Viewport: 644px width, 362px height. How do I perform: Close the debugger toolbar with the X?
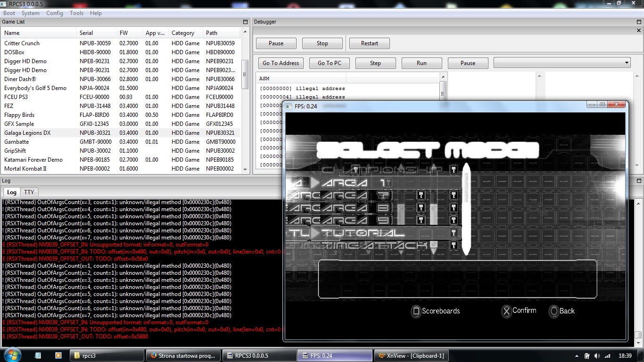[639, 30]
